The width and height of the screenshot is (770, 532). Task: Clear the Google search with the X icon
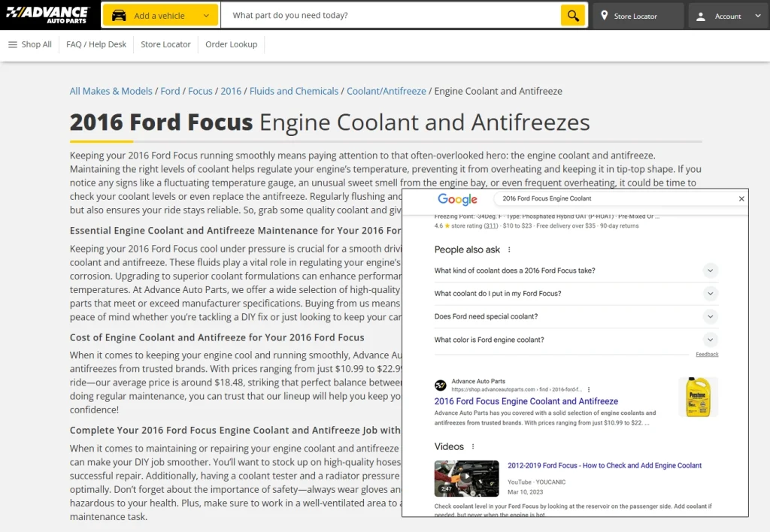tap(741, 199)
